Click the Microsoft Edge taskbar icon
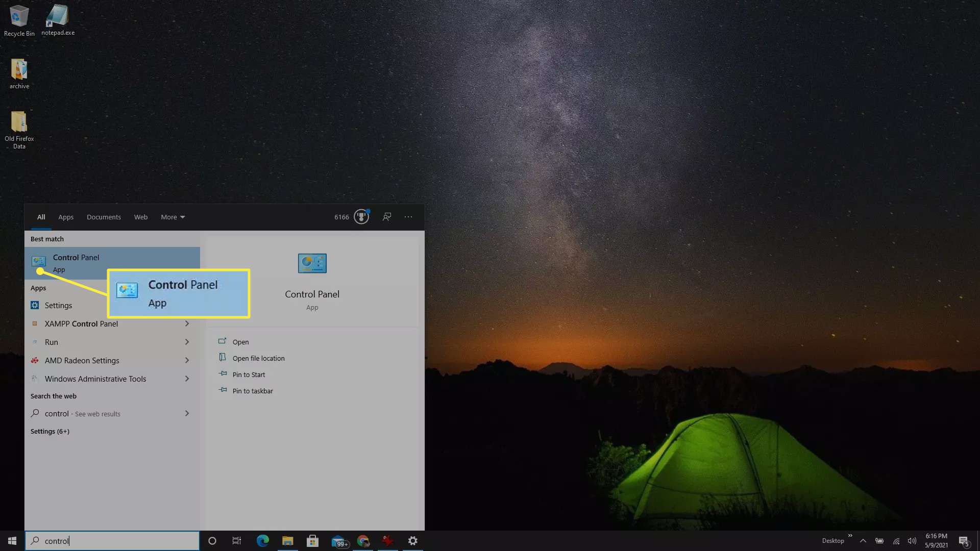Viewport: 980px width, 551px height. [263, 540]
